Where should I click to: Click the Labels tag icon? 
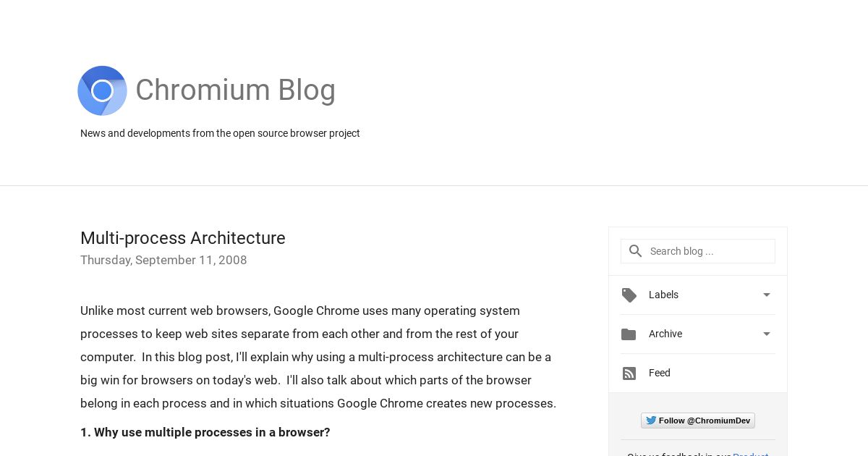pos(629,295)
